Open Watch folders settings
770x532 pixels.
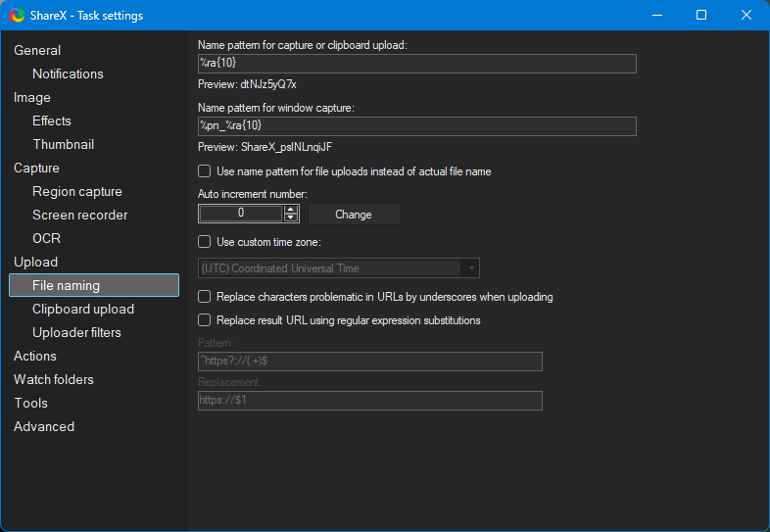(54, 380)
